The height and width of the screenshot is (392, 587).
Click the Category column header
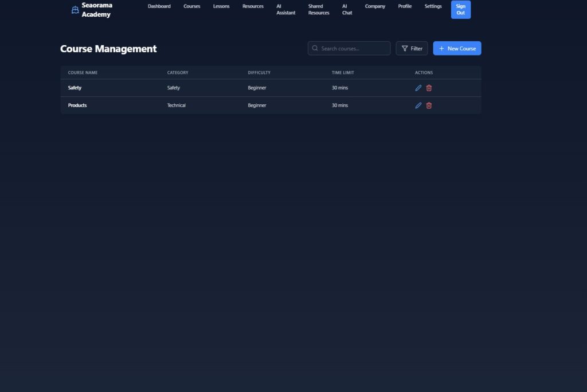178,73
